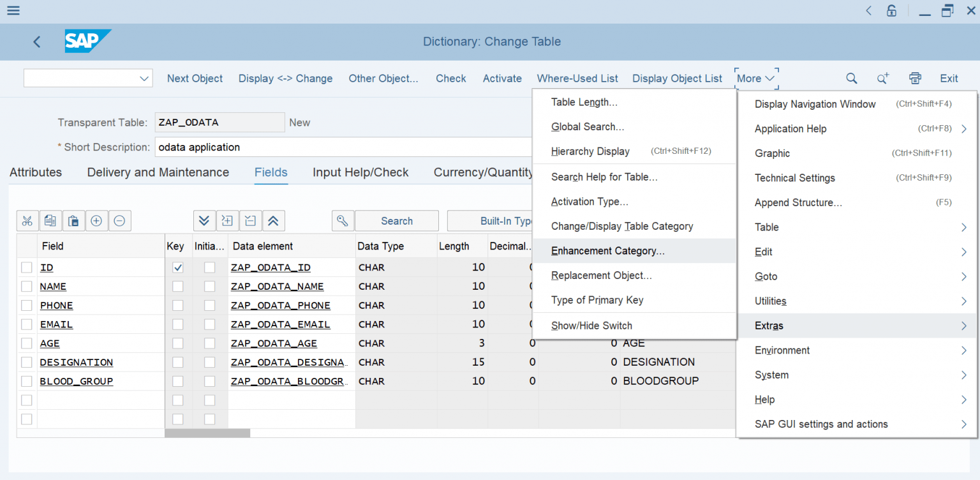Screen dimensions: 980x480
Task: Open the command field dropdown arrow
Action: 145,78
